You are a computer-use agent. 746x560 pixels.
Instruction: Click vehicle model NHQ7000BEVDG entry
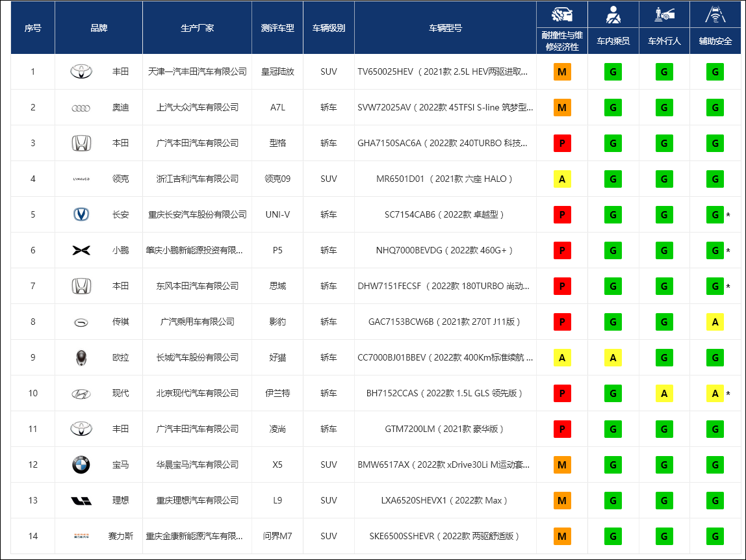click(444, 250)
